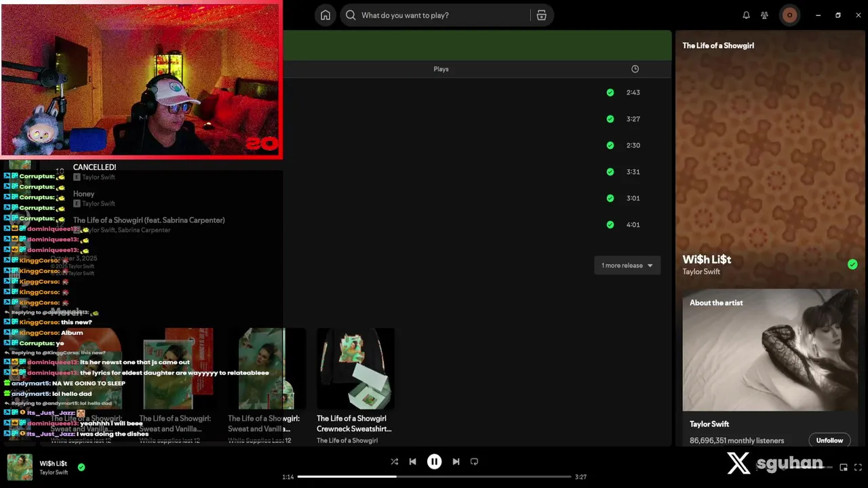
Task: Toggle saved check beside Wi$h Li$t in sidebar
Action: tap(852, 264)
